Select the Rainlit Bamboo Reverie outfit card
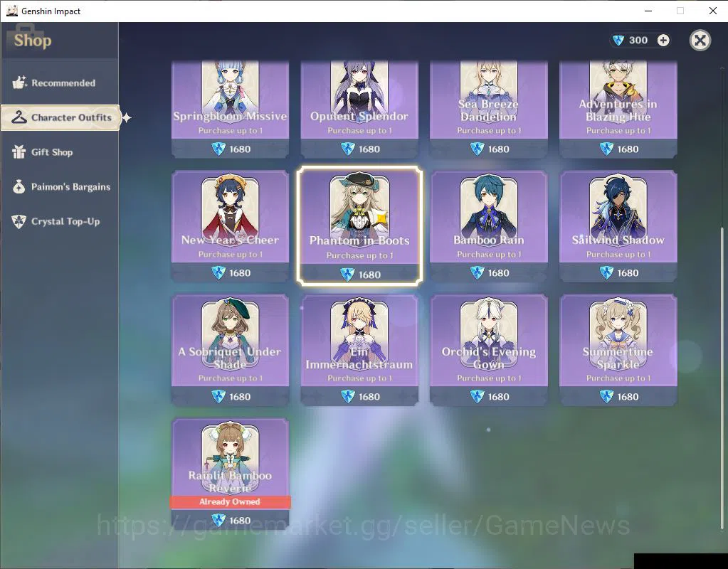Screen dimensions: 728x569 coord(231,474)
